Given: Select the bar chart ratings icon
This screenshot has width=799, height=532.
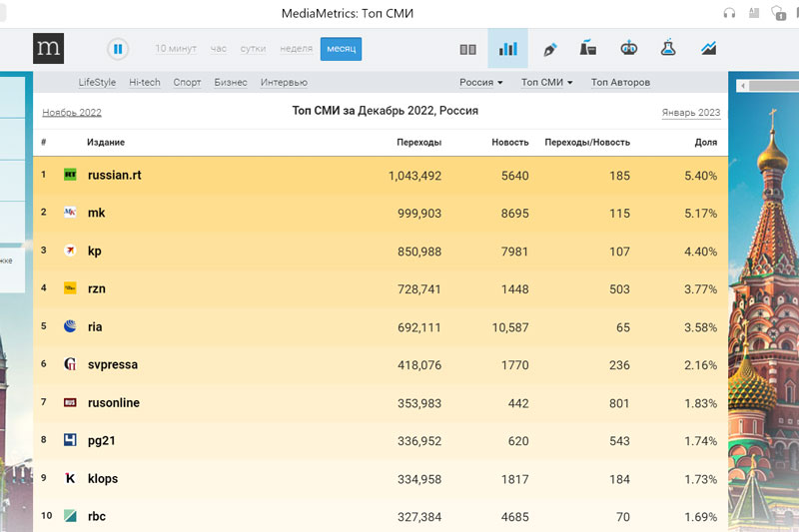Looking at the screenshot, I should pyautogui.click(x=507, y=49).
